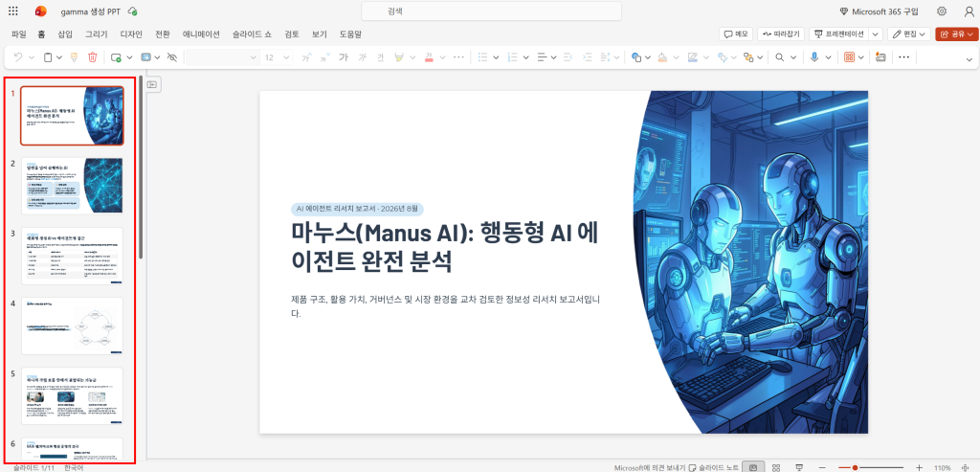The width and height of the screenshot is (980, 472).
Task: Click the decrease indent icon
Action: tap(568, 56)
